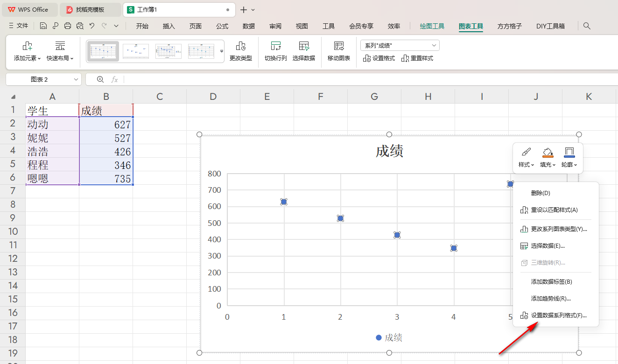The height and width of the screenshot is (364, 618).
Task: Switch to the 绘图工具 ribbon tab
Action: [432, 26]
